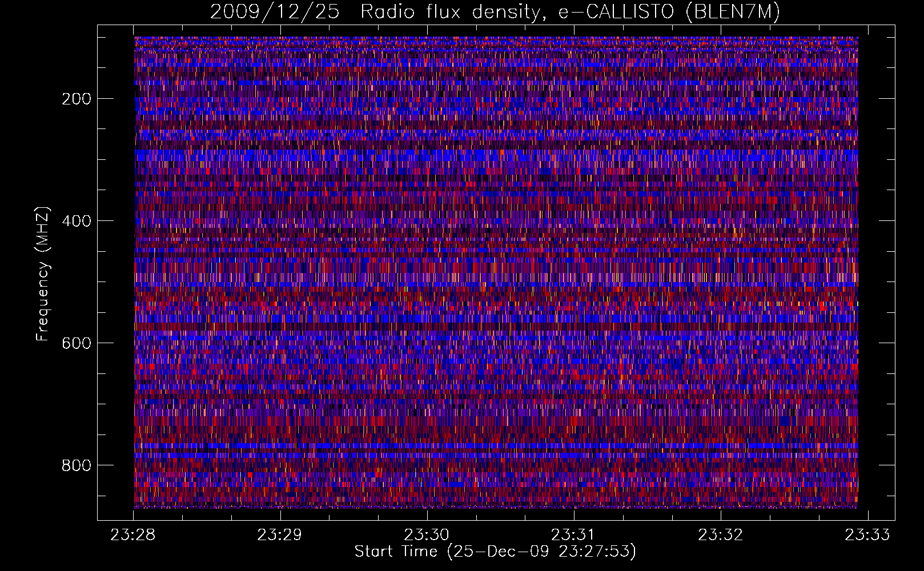924x571 pixels.
Task: Select the 400 frequency tick label
Action: click(x=77, y=221)
